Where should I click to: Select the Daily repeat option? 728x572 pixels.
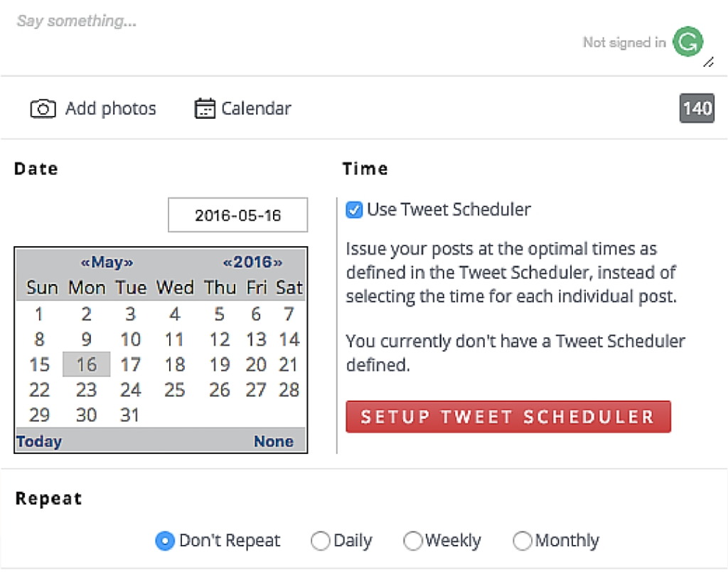(321, 541)
